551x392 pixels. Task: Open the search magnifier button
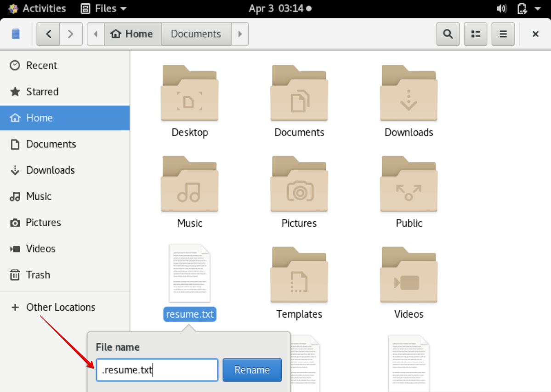point(448,34)
